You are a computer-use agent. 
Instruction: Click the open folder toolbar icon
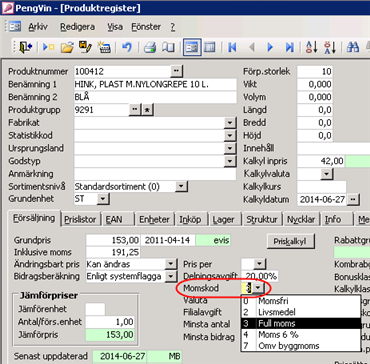coord(67,48)
